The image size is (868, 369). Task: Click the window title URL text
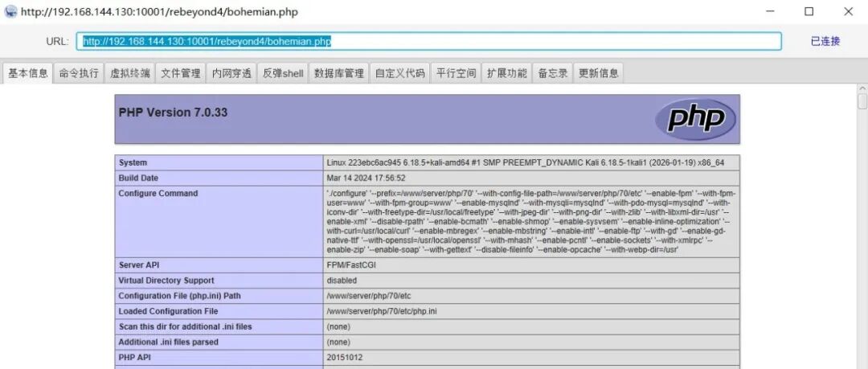click(x=159, y=11)
